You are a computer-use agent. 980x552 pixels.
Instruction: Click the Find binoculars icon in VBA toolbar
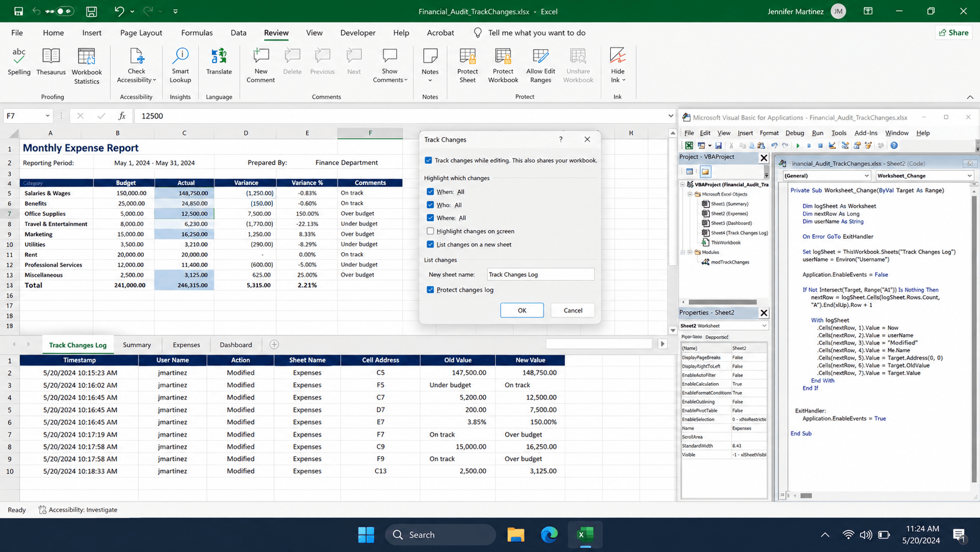[x=761, y=145]
